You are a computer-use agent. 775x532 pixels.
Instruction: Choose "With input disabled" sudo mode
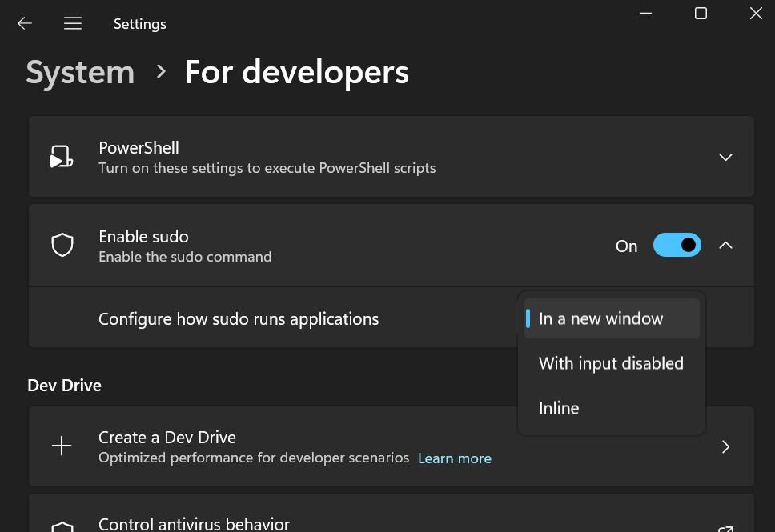click(x=611, y=363)
